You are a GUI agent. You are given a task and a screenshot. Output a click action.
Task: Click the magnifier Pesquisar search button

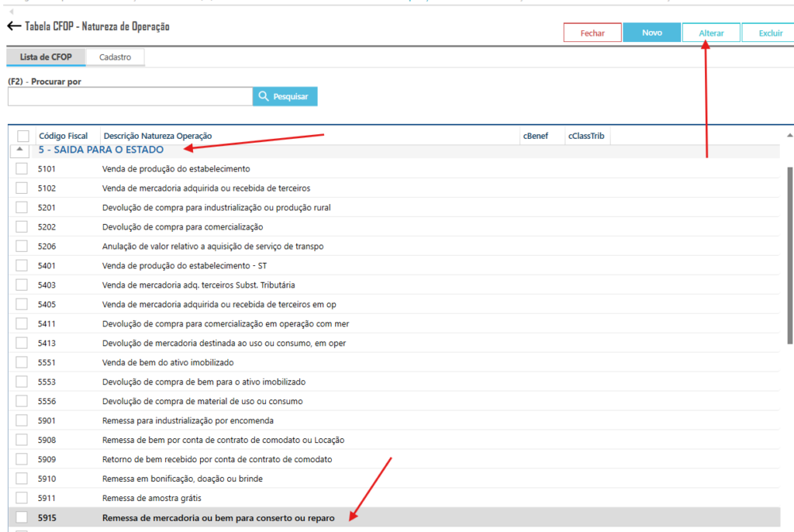(x=285, y=96)
